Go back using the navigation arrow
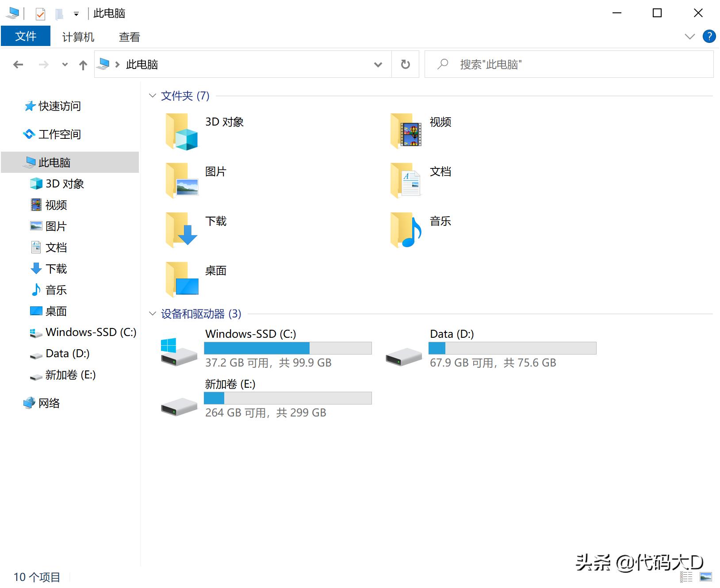 (18, 64)
